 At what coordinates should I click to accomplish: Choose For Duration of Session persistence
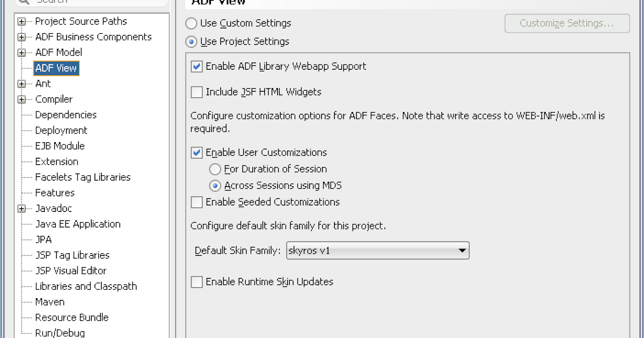click(215, 168)
